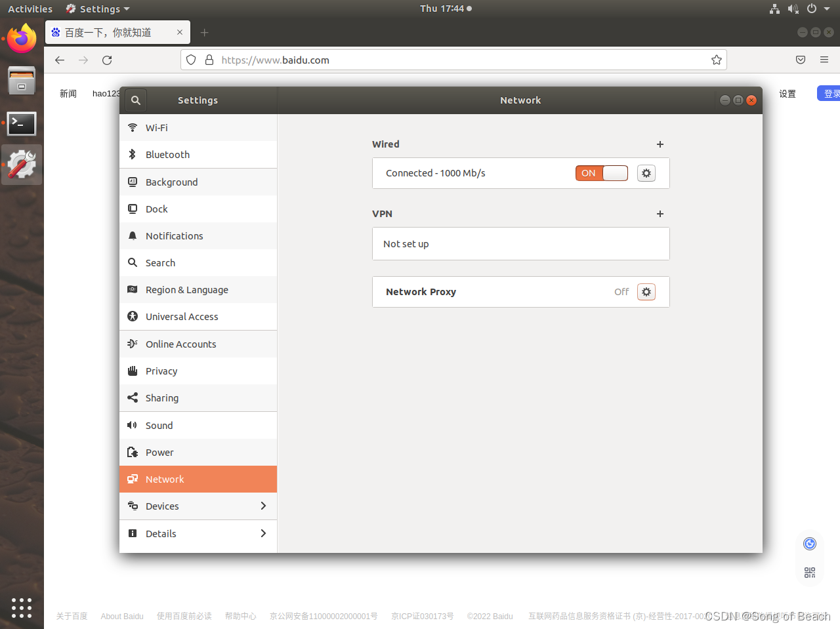Image resolution: width=840 pixels, height=629 pixels.
Task: Open the Settings search icon
Action: pyautogui.click(x=135, y=100)
